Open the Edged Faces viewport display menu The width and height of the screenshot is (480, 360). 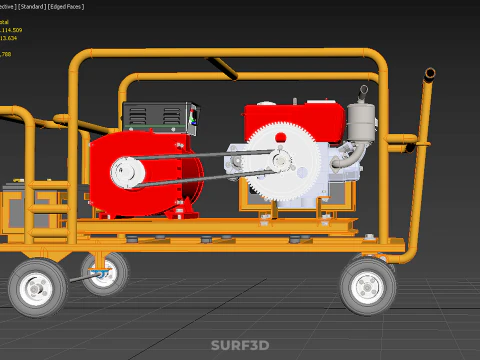(66, 7)
